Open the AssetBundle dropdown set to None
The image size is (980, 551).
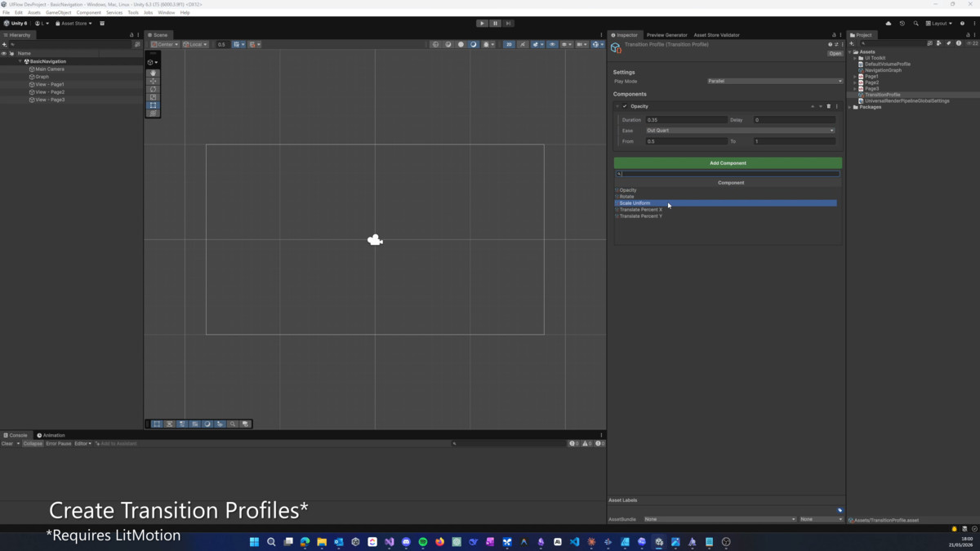719,519
